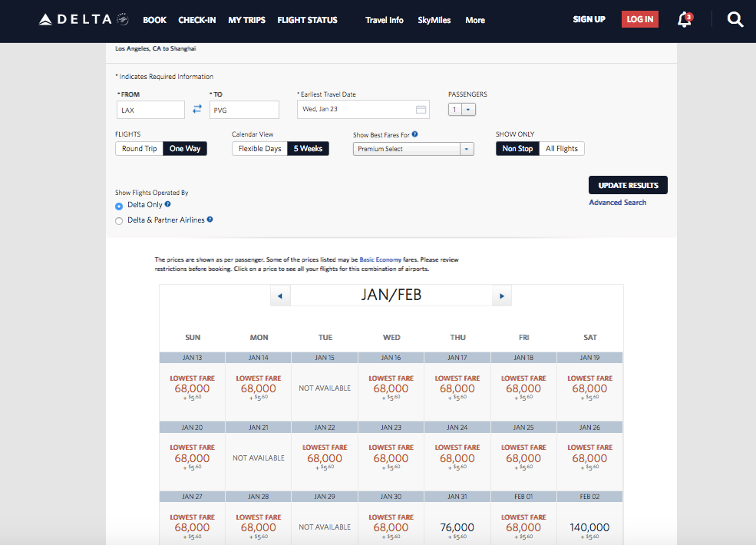Click info icon beside Show Best Fares For

coord(414,134)
